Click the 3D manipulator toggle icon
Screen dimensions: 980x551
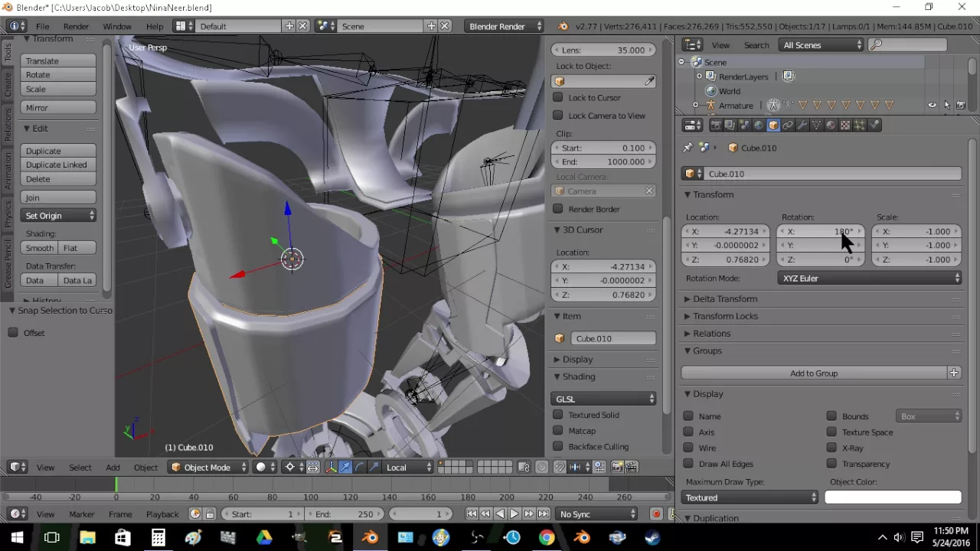click(x=331, y=467)
